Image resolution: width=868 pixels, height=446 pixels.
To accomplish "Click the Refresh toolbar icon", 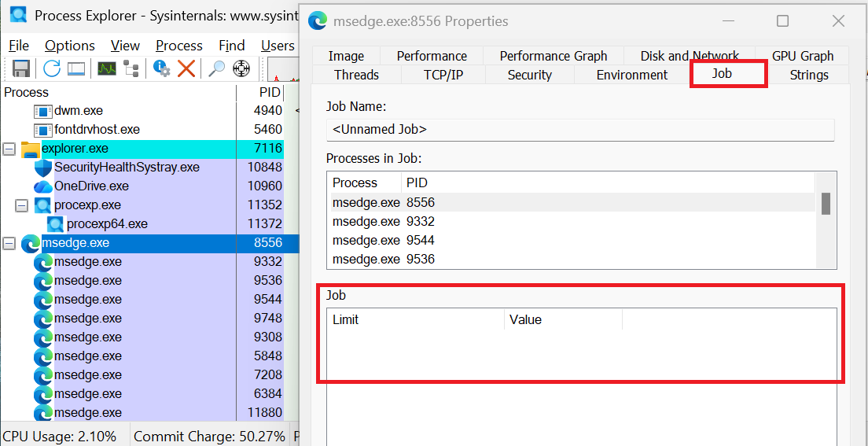I will pyautogui.click(x=52, y=68).
